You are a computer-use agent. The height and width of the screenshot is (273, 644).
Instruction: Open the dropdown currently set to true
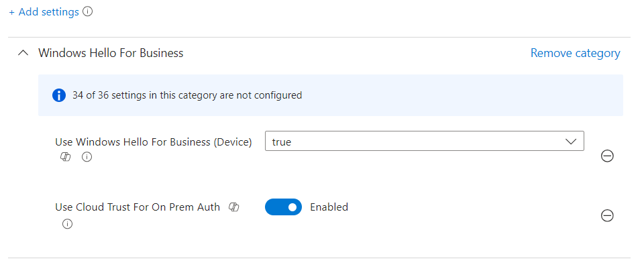[x=424, y=142]
